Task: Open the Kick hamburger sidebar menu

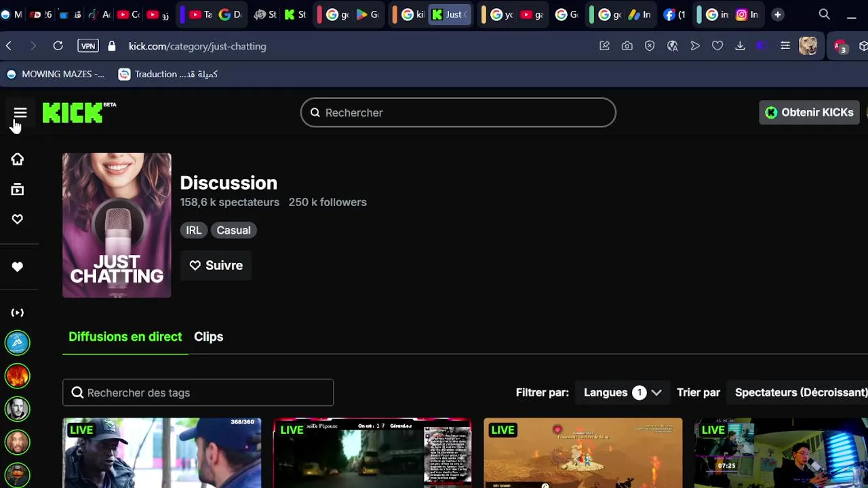Action: coord(20,113)
